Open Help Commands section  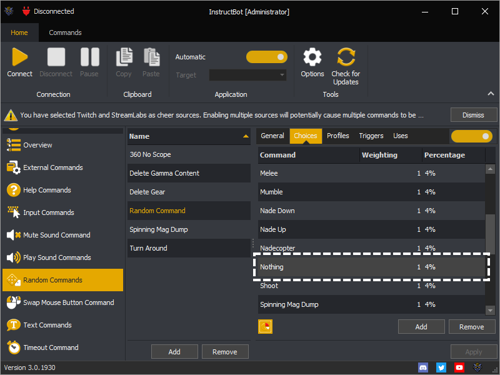point(63,190)
